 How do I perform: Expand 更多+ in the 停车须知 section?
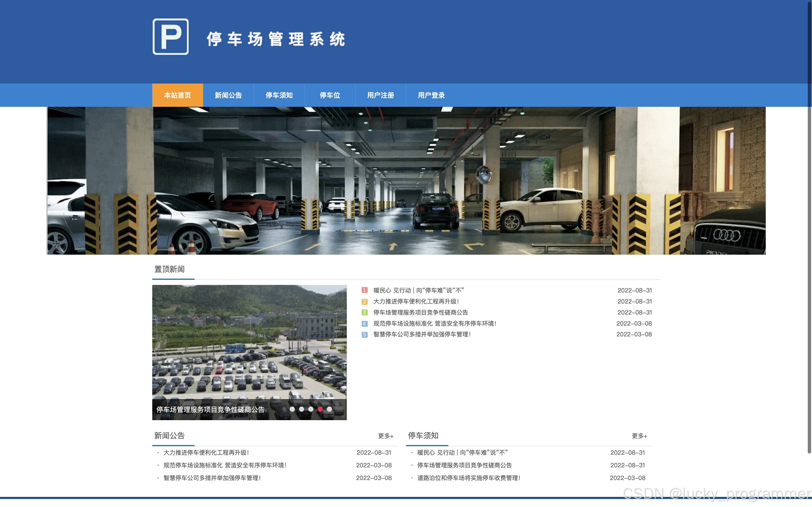(639, 436)
